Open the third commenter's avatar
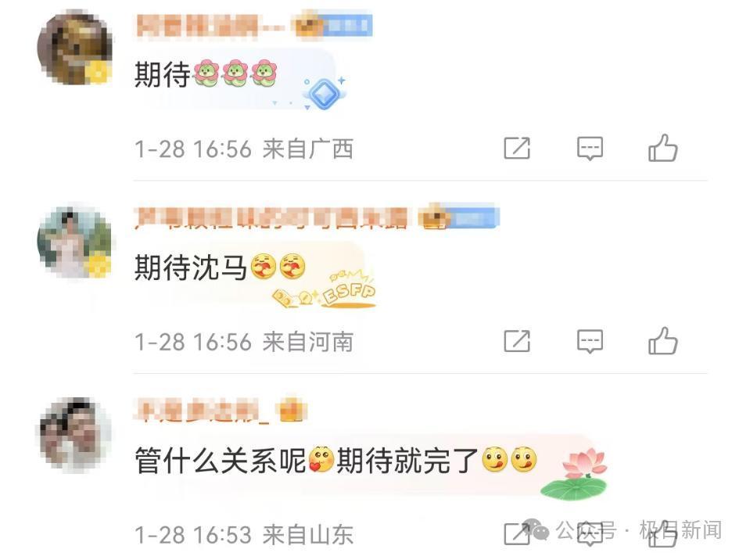Viewport: 746px width, 560px height. click(75, 434)
